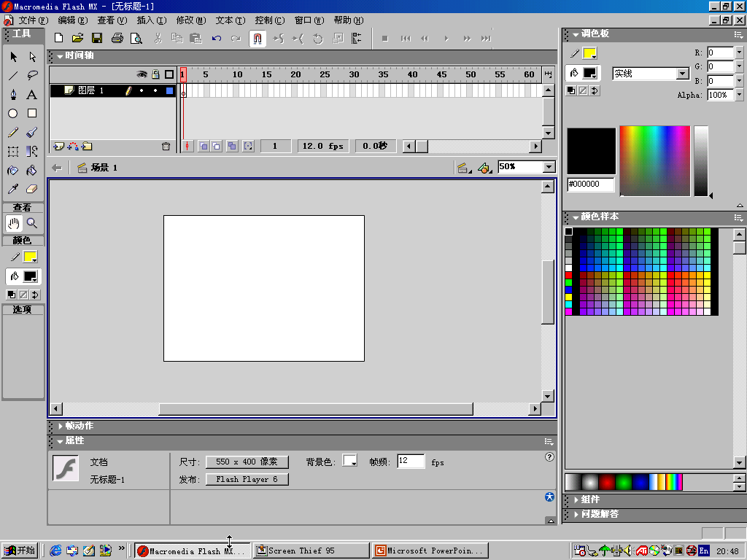Delete layer using the trash icon
Image resolution: width=747 pixels, height=560 pixels.
pos(166,147)
